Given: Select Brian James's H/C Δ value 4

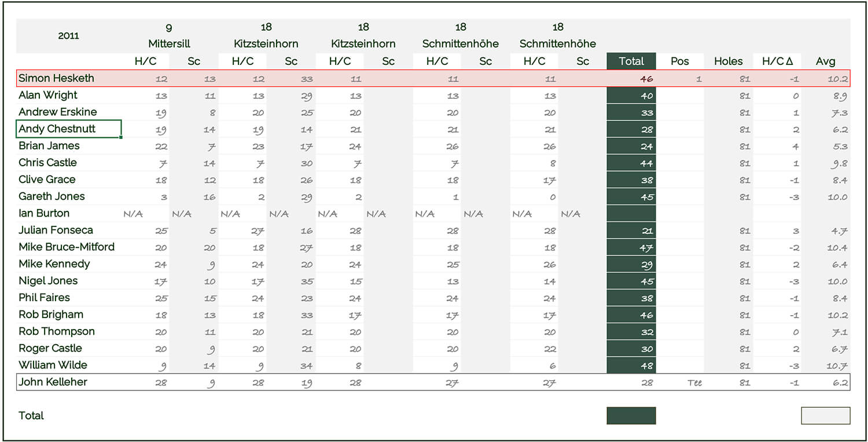Looking at the screenshot, I should (796, 146).
